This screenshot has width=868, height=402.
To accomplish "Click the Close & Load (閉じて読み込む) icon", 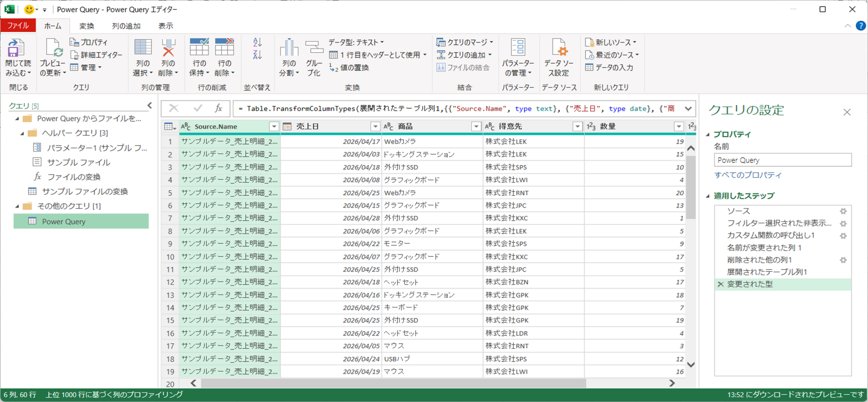I will click(16, 48).
